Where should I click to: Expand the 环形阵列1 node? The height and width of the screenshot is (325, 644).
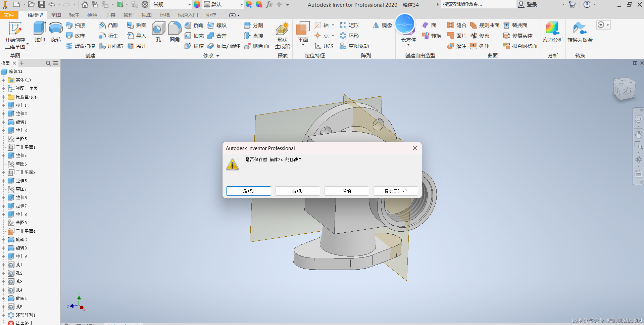[3, 315]
